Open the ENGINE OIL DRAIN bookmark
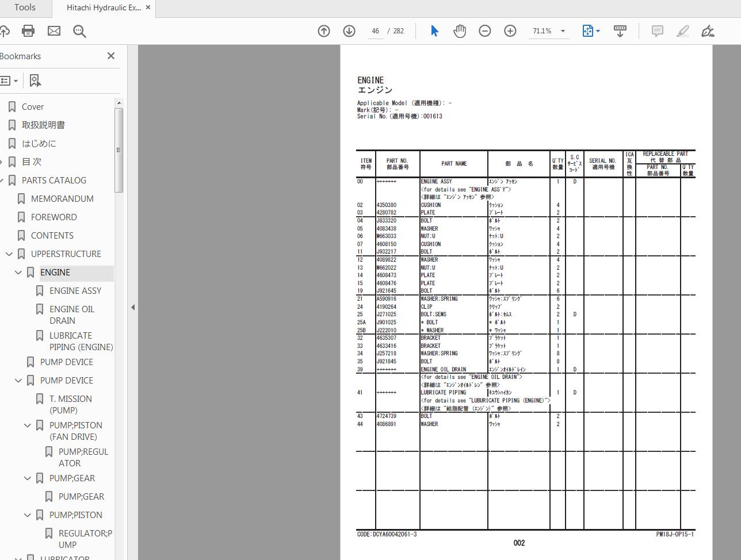Image resolution: width=741 pixels, height=560 pixels. point(71,314)
